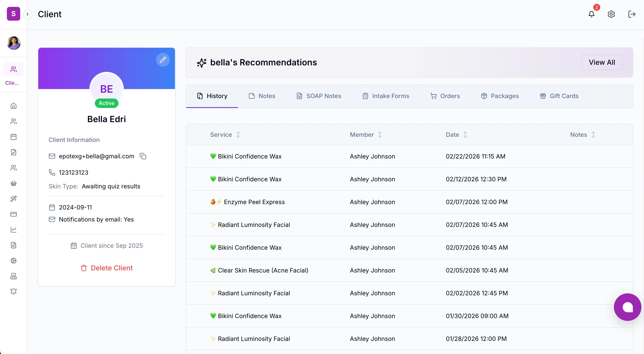Open the Packages tab

tap(500, 96)
